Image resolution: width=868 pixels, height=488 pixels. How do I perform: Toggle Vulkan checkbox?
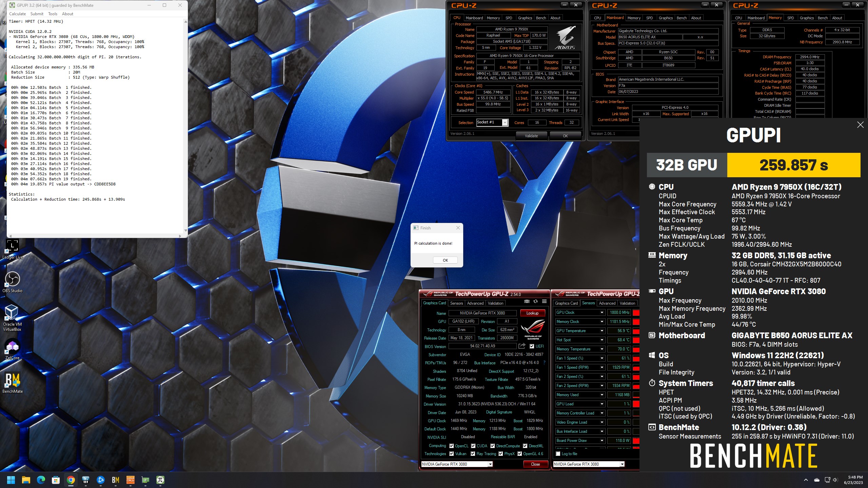[451, 454]
